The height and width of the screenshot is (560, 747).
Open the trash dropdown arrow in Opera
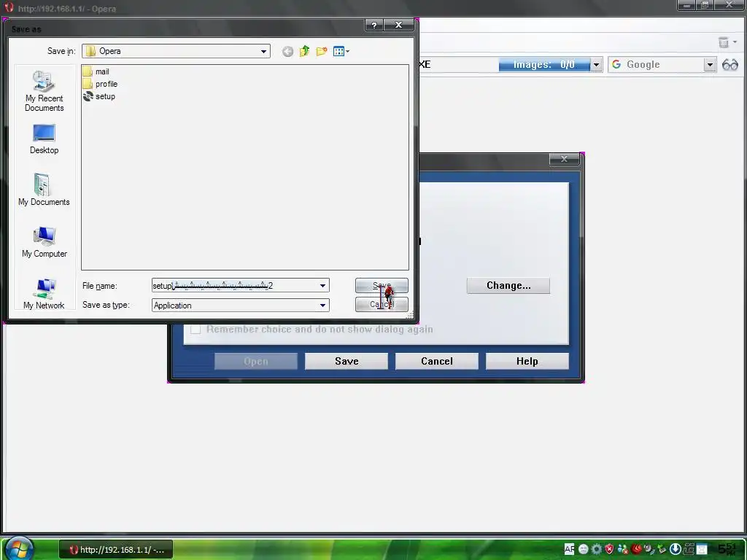coord(735,42)
